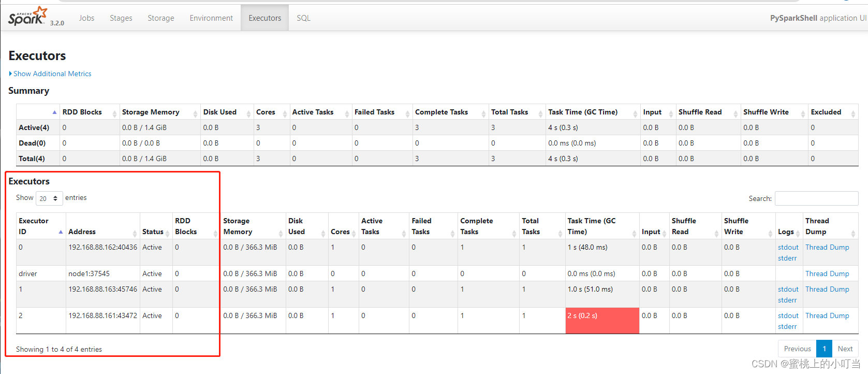Sort executors table by Total Tasks
The height and width of the screenshot is (374, 868).
(542, 226)
